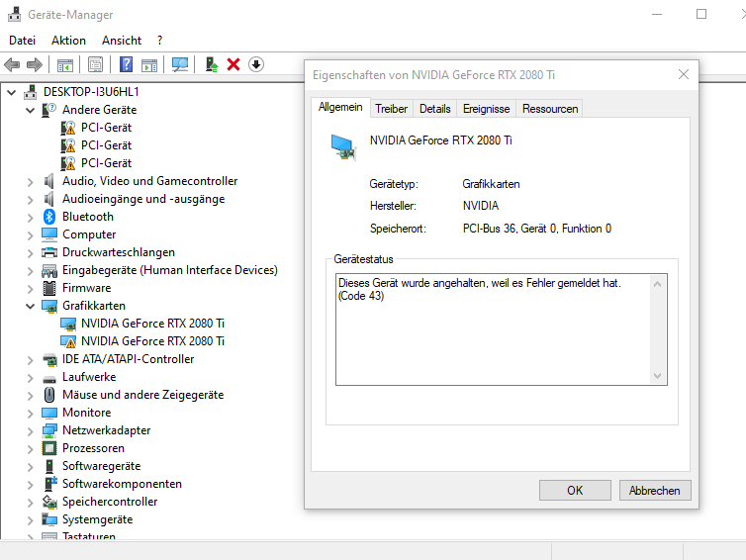
Task: Switch to the Ressourcen tab
Action: click(550, 109)
